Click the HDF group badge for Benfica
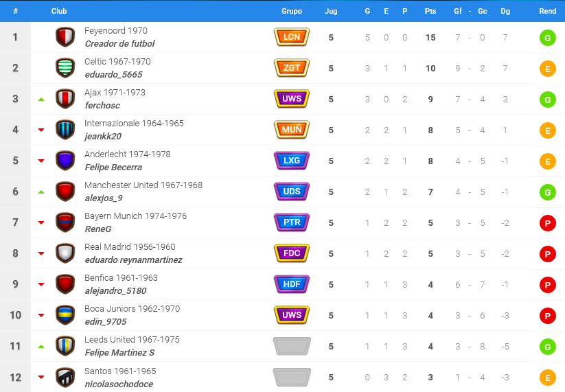This screenshot has width=565, height=392. tap(292, 284)
